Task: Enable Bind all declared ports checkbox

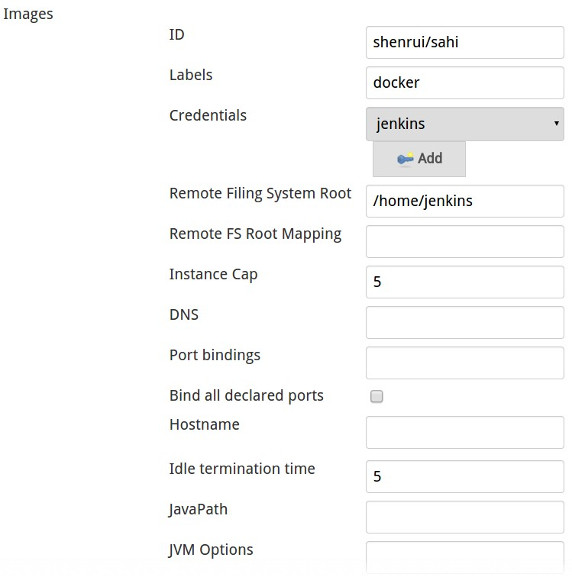Action: click(377, 396)
